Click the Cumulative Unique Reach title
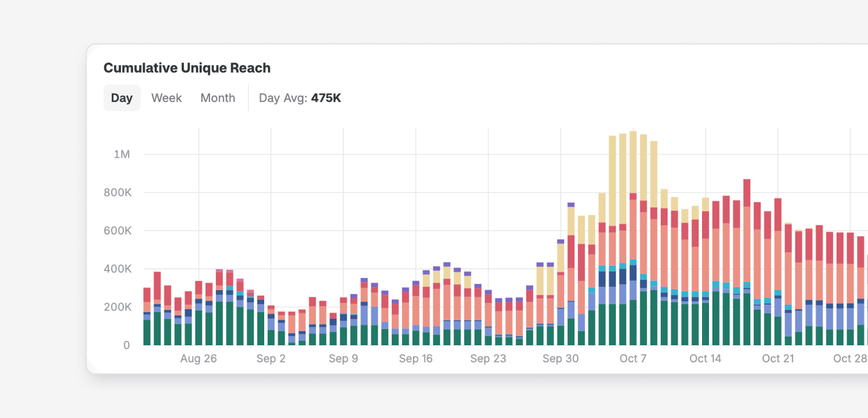Viewport: 868px width, 418px height. [x=187, y=68]
